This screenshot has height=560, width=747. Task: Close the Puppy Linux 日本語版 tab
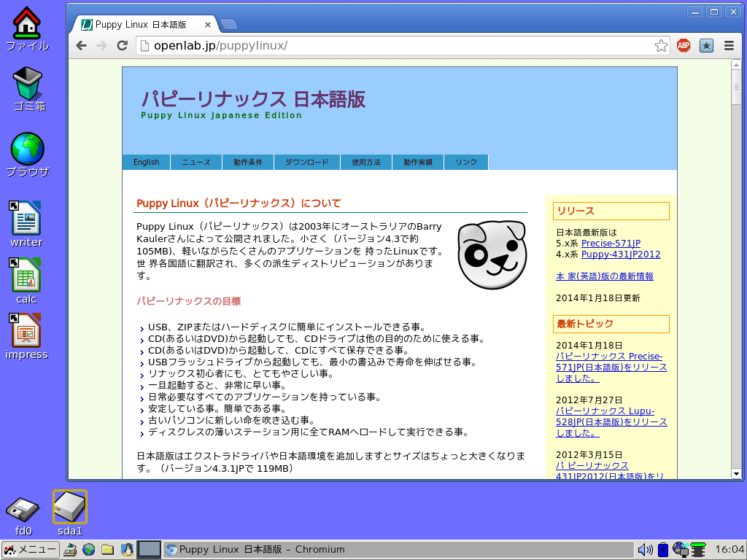tap(208, 25)
